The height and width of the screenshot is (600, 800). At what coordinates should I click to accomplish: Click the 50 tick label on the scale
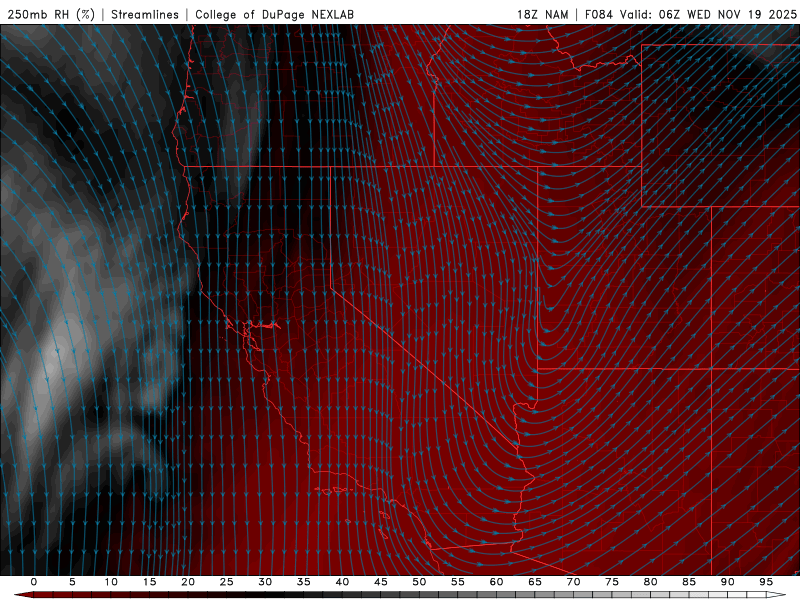pyautogui.click(x=419, y=582)
